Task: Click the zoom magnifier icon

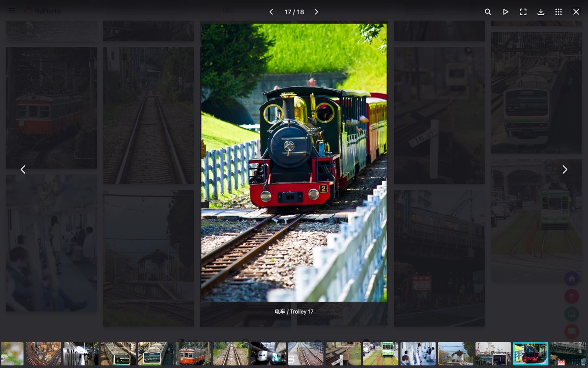Action: coord(488,12)
